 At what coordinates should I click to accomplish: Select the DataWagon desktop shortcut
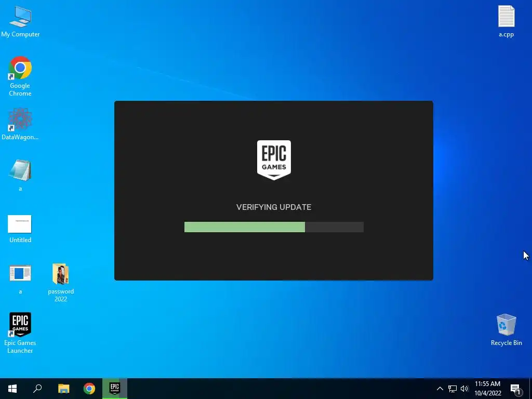pos(20,124)
